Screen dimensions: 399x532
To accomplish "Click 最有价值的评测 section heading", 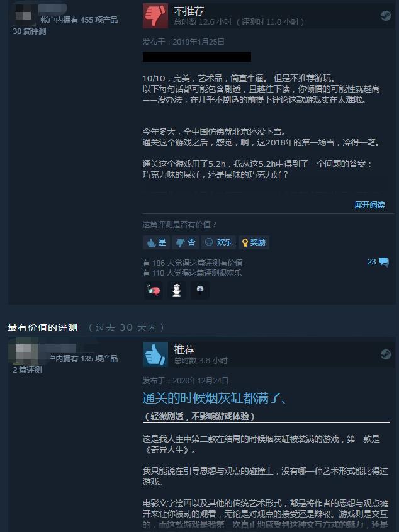I will (42, 327).
